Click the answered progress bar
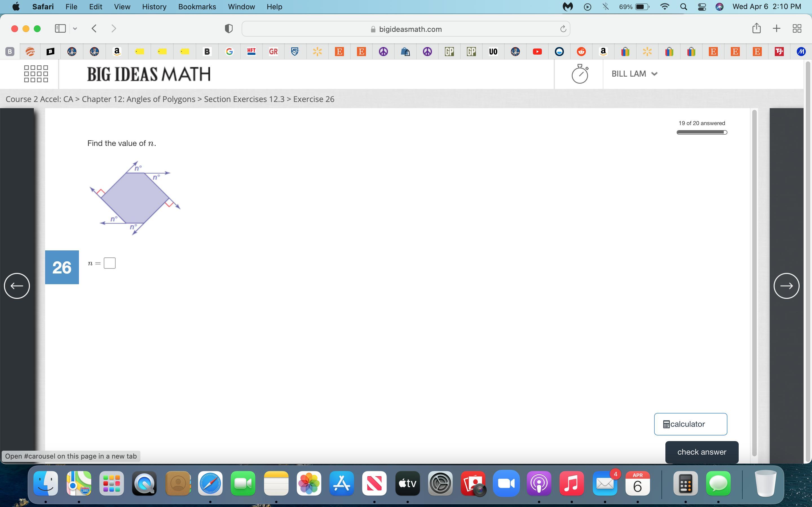812x507 pixels. [x=701, y=132]
